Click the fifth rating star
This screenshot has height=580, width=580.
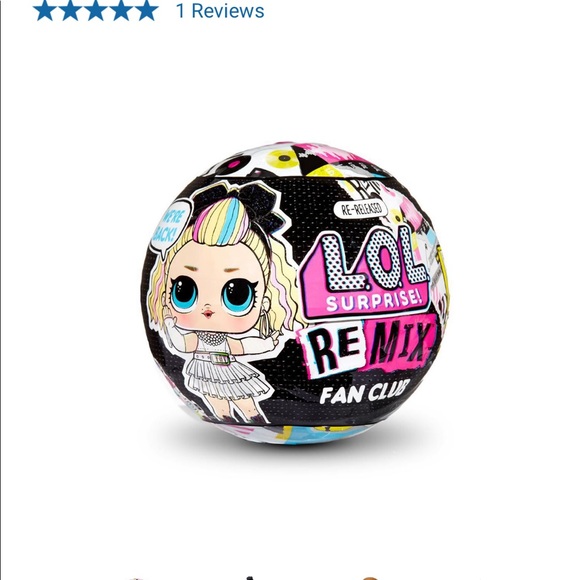pos(147,10)
